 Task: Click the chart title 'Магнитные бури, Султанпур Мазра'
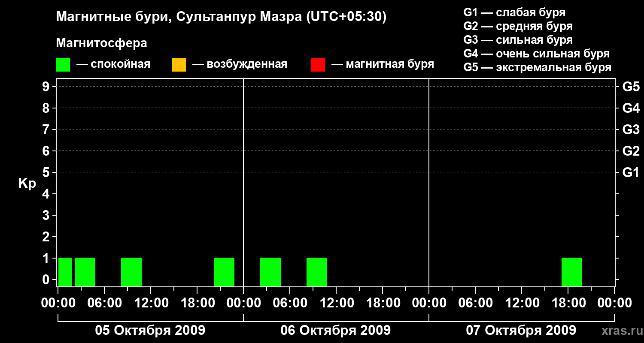[x=221, y=17]
